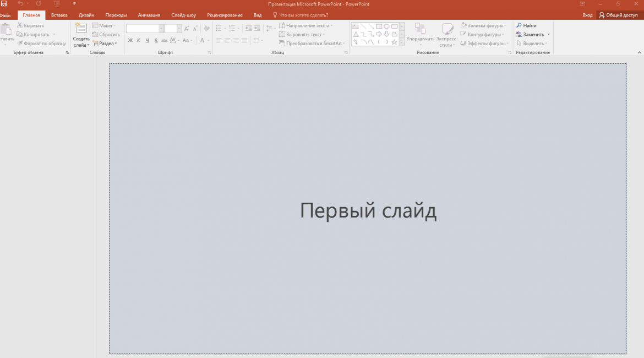Open line spacing options
This screenshot has width=644, height=358.
[x=270, y=28]
